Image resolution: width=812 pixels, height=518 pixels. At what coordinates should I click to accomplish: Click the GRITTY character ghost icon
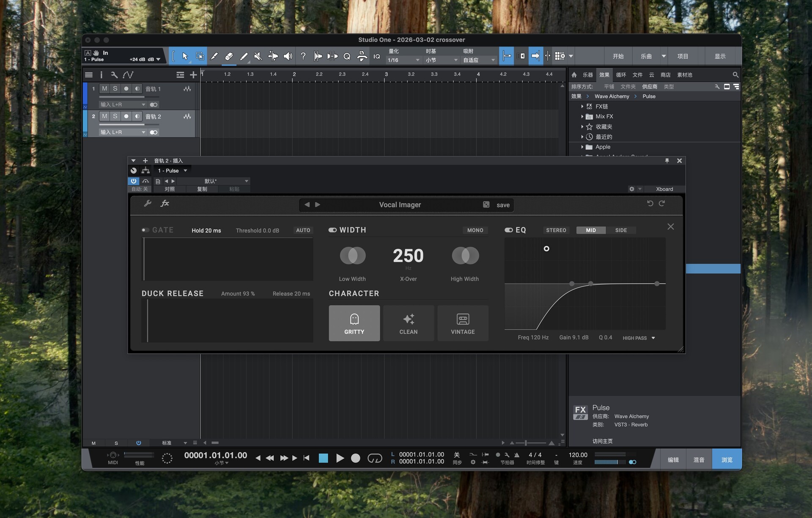coord(354,319)
